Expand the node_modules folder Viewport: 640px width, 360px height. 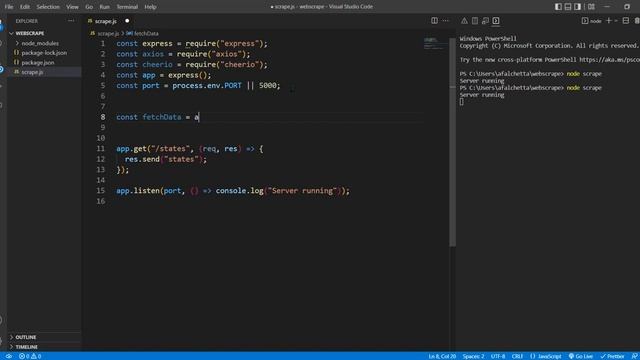coord(40,43)
